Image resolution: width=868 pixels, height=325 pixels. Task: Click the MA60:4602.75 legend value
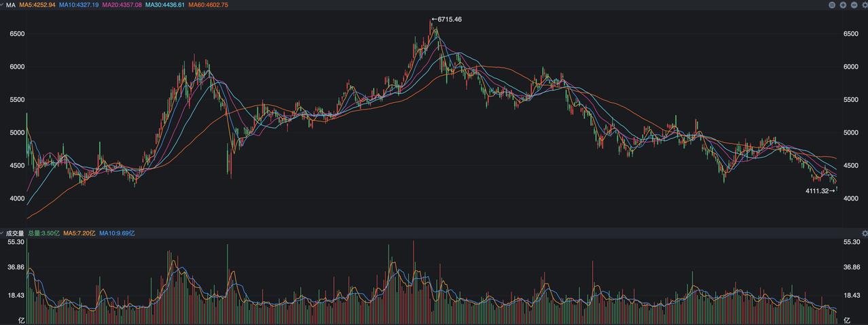208,5
